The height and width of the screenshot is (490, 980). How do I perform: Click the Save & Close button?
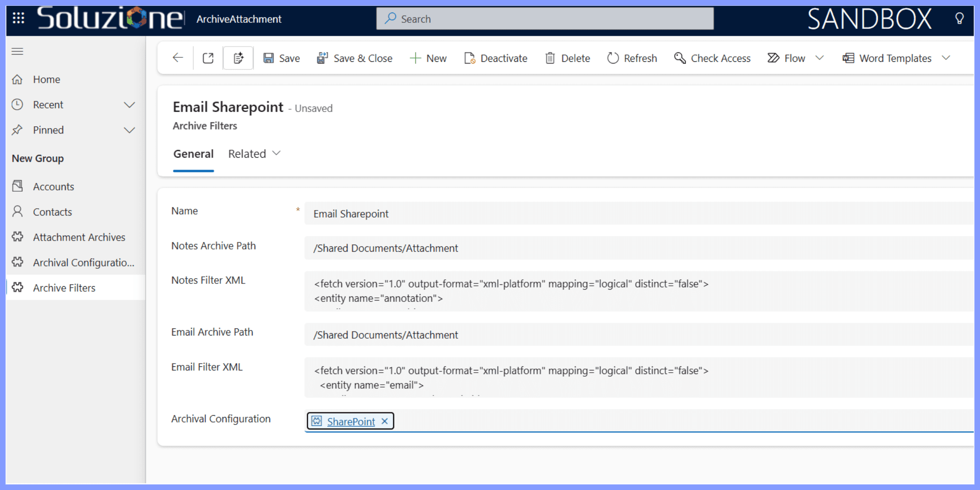point(354,58)
